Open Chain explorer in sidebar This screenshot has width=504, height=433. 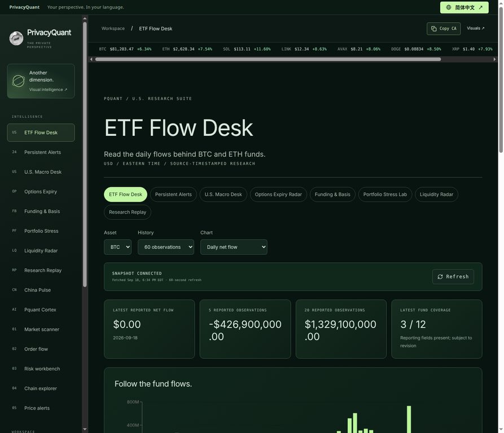click(x=41, y=388)
